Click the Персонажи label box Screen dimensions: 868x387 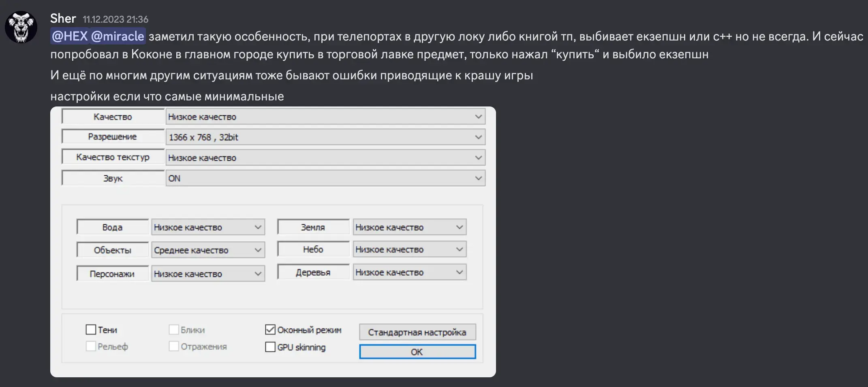click(x=113, y=274)
